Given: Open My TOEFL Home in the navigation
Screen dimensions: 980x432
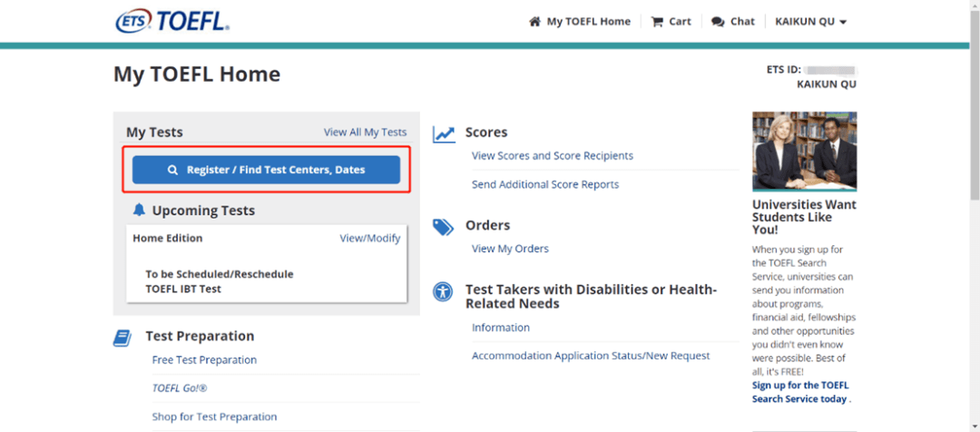Looking at the screenshot, I should [x=589, y=21].
